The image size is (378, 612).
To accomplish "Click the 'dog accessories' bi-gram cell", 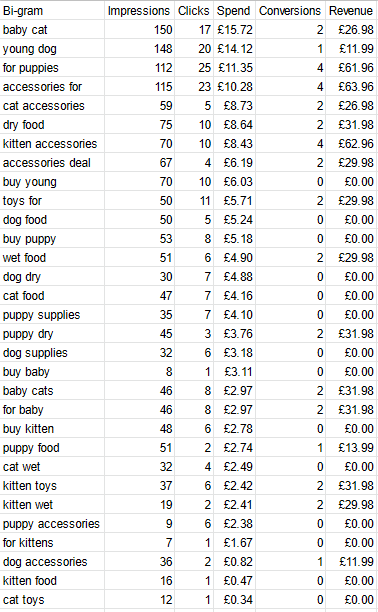I will pos(52,562).
